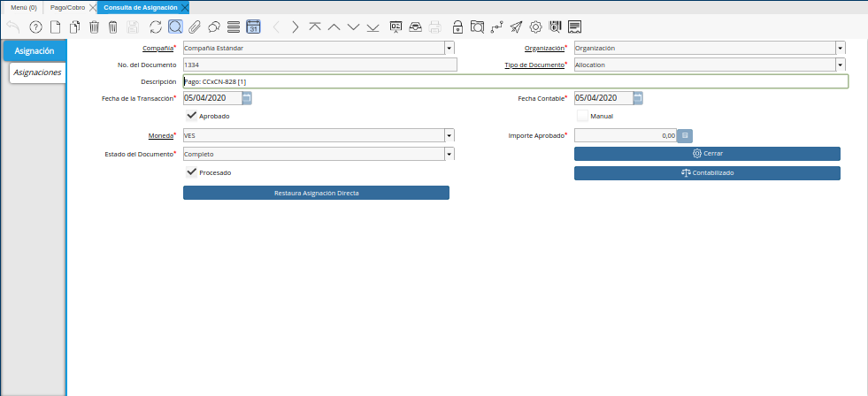Screen dimensions: 868x396
Task: Expand the Compañía dropdown arrow
Action: pos(449,48)
